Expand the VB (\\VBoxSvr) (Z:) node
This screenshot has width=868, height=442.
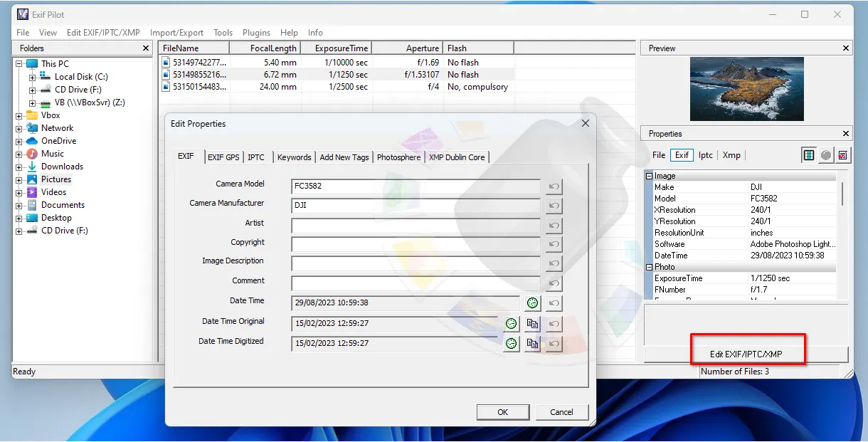(32, 102)
